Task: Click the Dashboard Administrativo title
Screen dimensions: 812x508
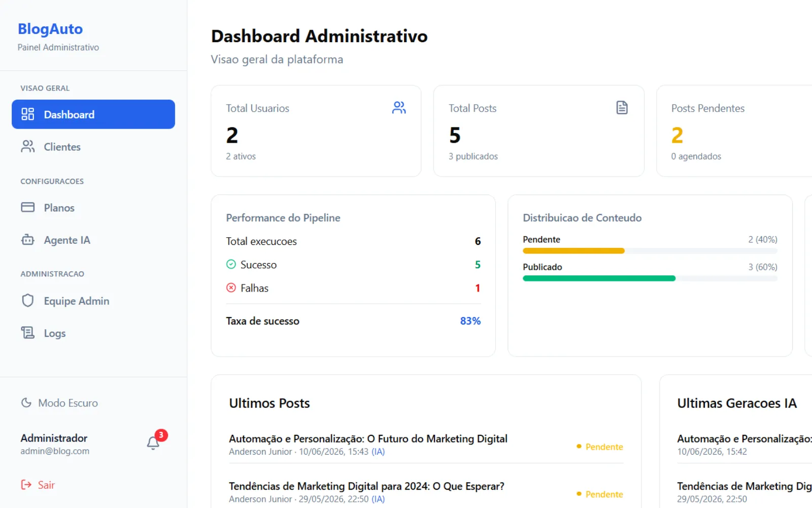Action: coord(319,36)
